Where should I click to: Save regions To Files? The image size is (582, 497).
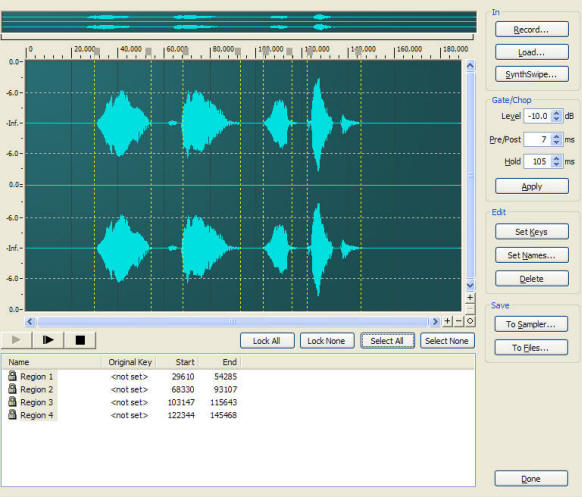click(531, 347)
